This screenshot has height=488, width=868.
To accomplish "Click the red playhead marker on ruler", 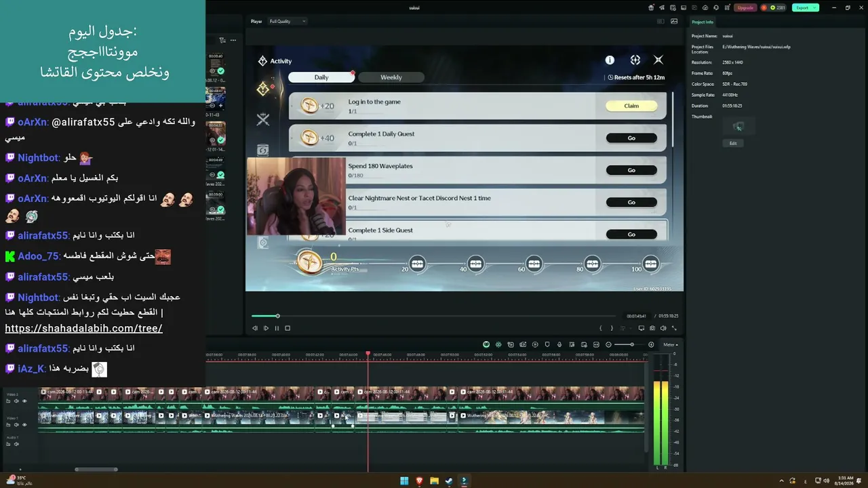I will click(x=368, y=353).
